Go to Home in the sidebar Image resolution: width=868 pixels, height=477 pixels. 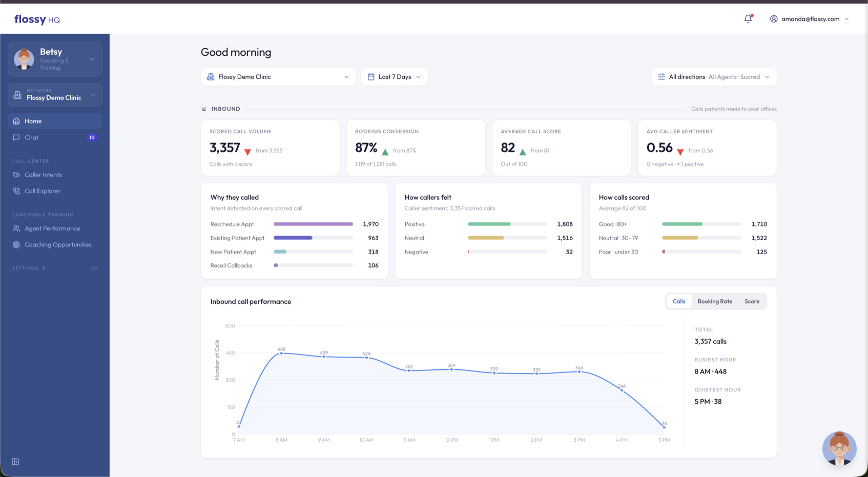55,121
